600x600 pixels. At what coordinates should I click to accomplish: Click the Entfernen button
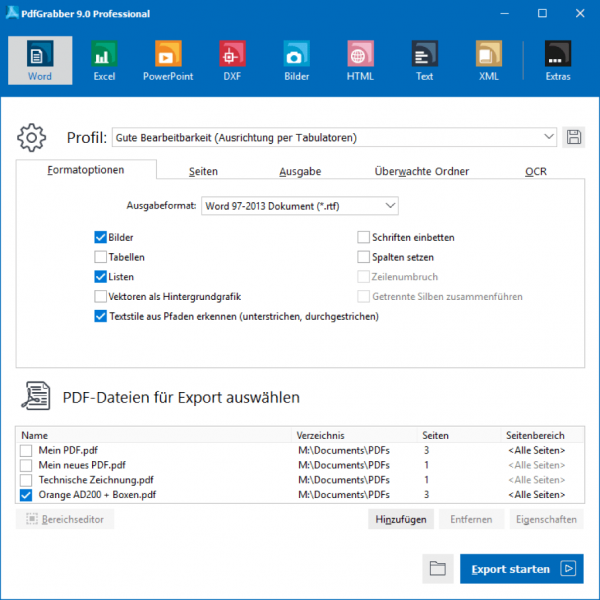click(471, 519)
